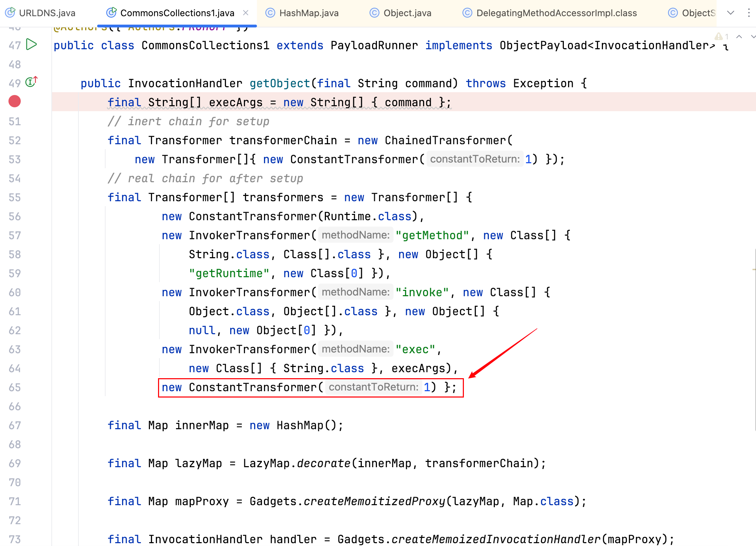Viewport: 756px width, 546px height.
Task: Click the run gutter icon beside class CommonsCollections1
Action: (32, 45)
